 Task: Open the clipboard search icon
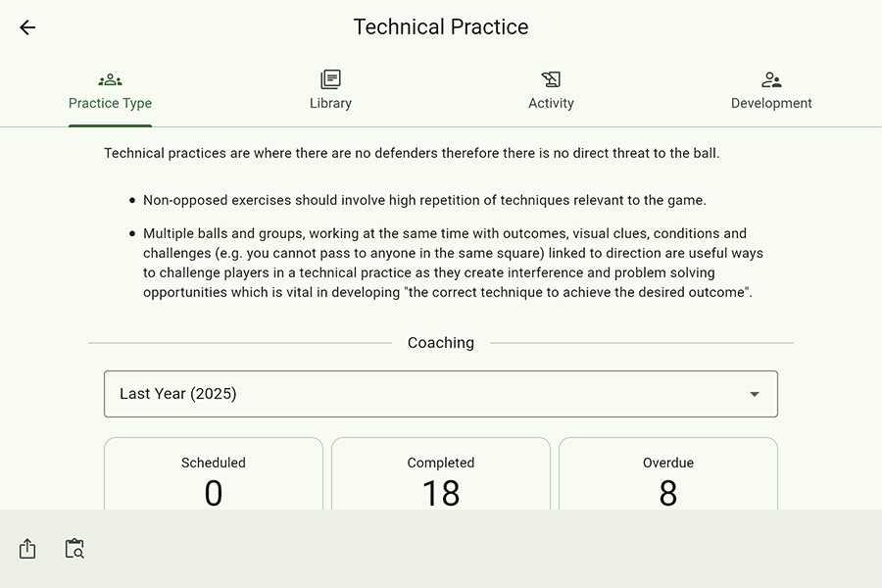[74, 549]
